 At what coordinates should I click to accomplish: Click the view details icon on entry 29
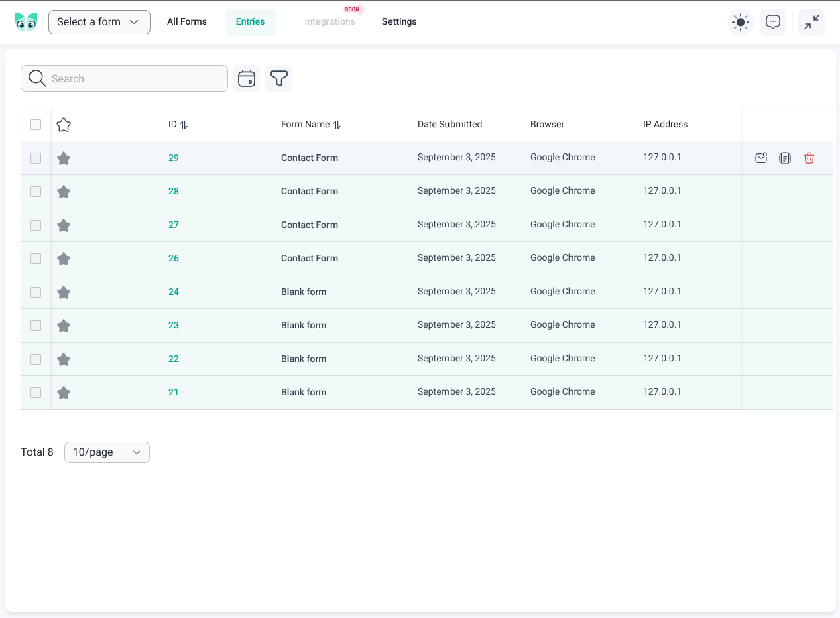[x=785, y=158]
